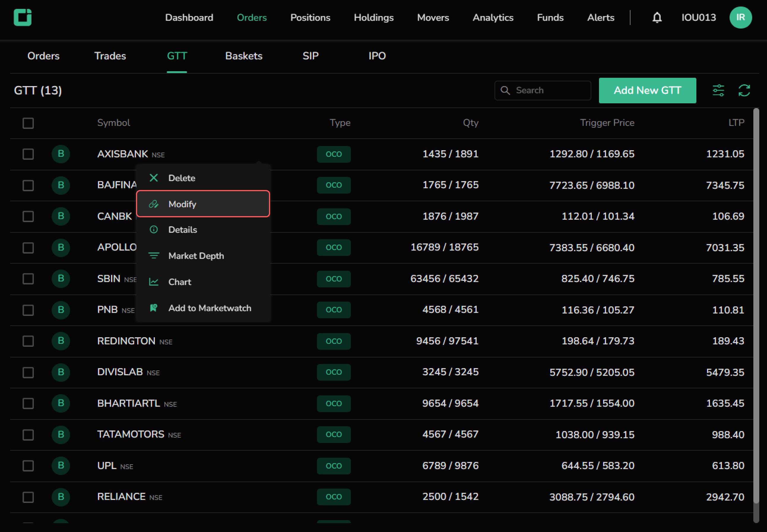Click the B badge for PNB
This screenshot has height=532, width=767.
[61, 310]
